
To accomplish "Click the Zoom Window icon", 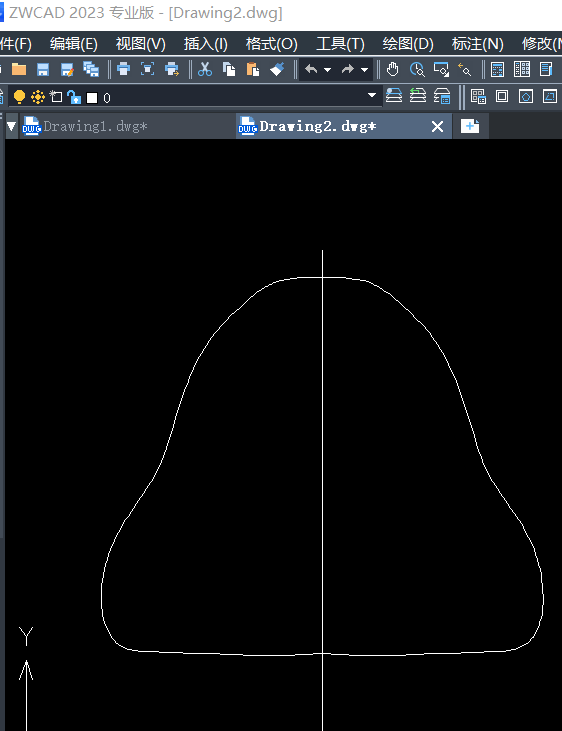I will (x=441, y=69).
